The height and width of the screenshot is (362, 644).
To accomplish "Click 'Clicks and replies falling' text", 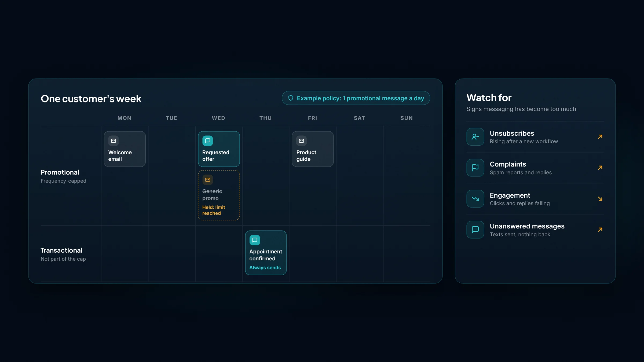I will pyautogui.click(x=520, y=203).
